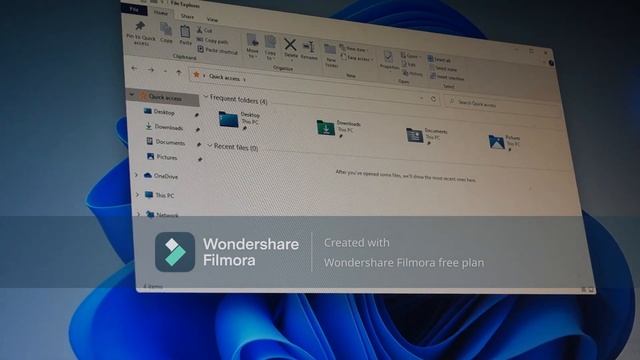The width and height of the screenshot is (640, 360).
Task: Switch to the Home ribbon tab
Action: (x=161, y=13)
